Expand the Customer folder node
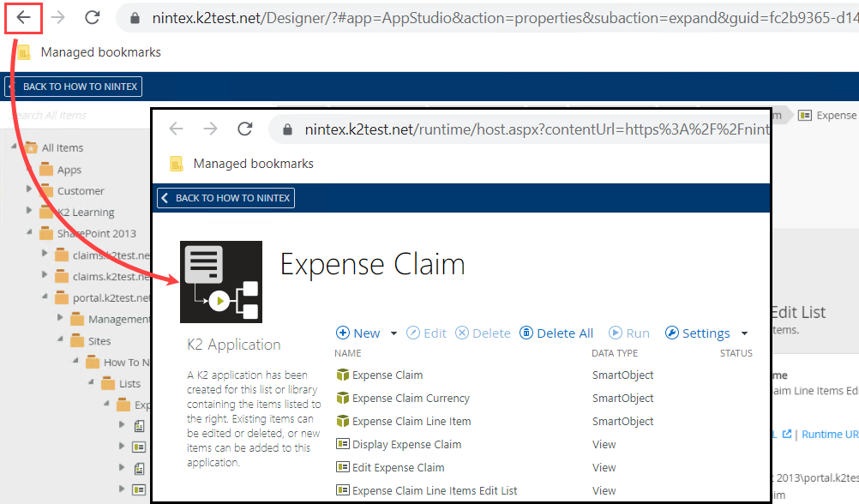 tap(29, 189)
